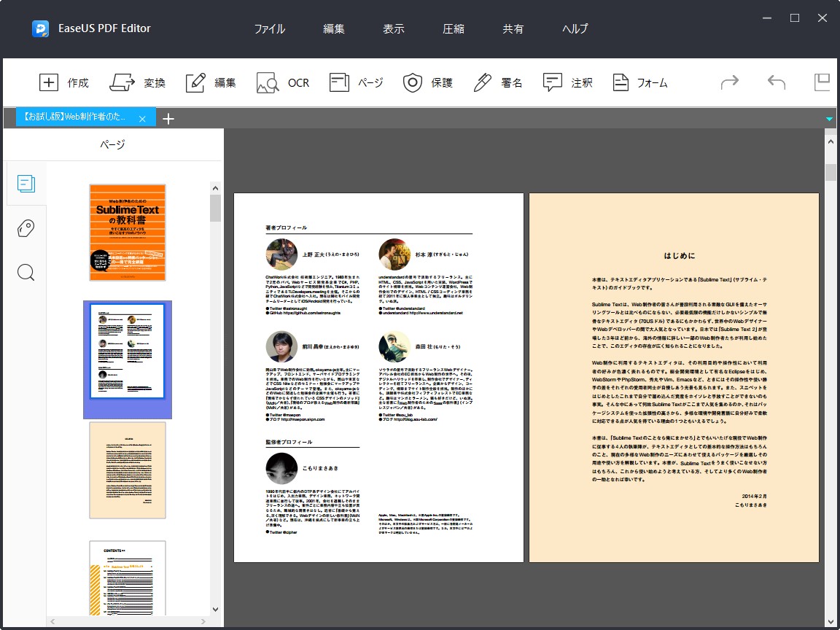Image resolution: width=840 pixels, height=630 pixels.
Task: Click 杉本 淳's profile photo
Action: (x=394, y=254)
